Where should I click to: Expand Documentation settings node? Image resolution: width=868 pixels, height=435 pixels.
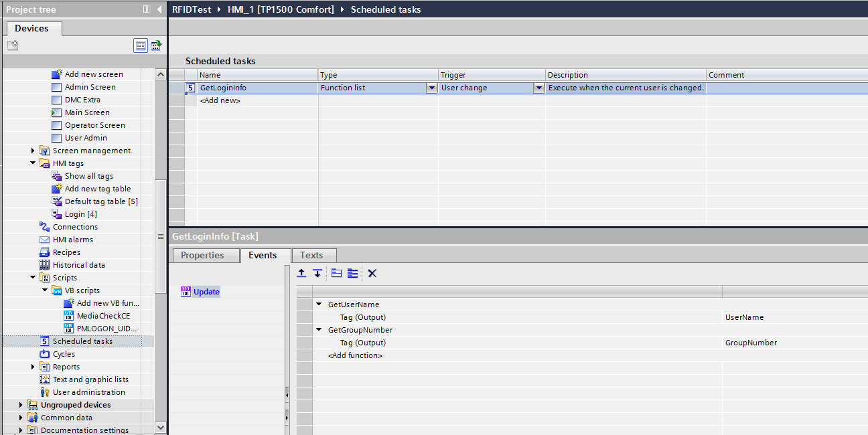[x=21, y=430]
